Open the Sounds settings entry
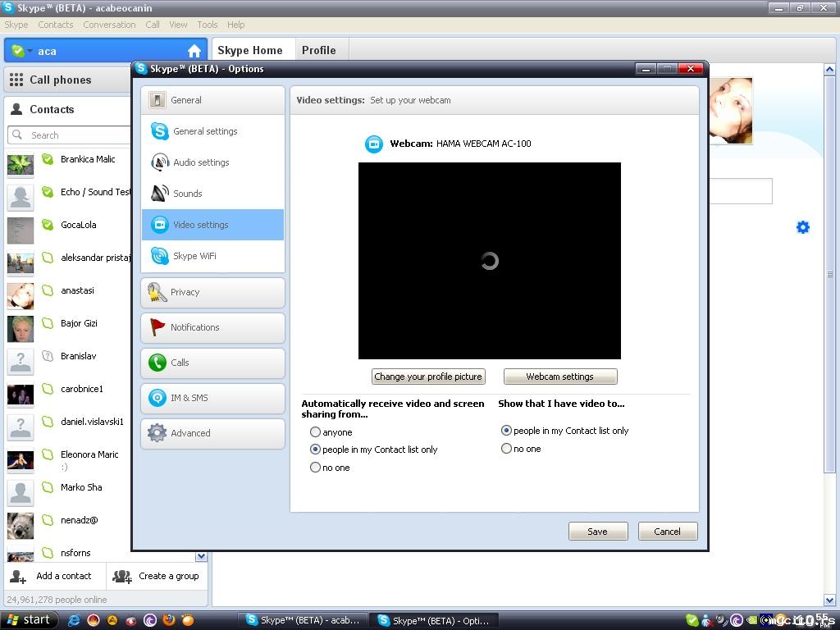Screen dimensions: 840x630 212,194
